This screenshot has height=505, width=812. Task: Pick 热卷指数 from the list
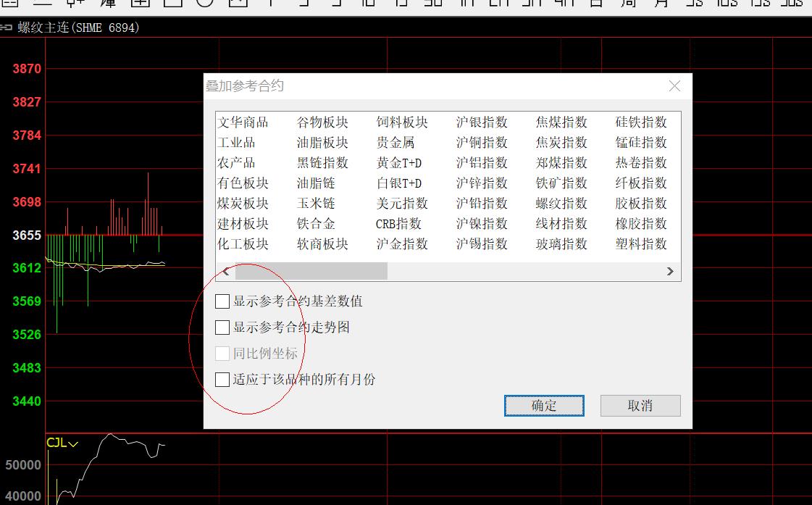pyautogui.click(x=641, y=163)
